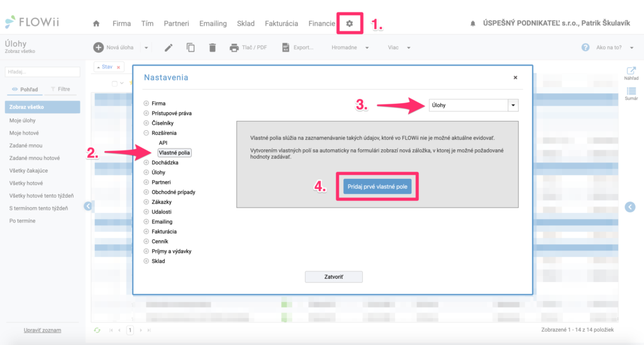Open the Fakturácia top menu
This screenshot has height=345, width=644.
point(281,23)
